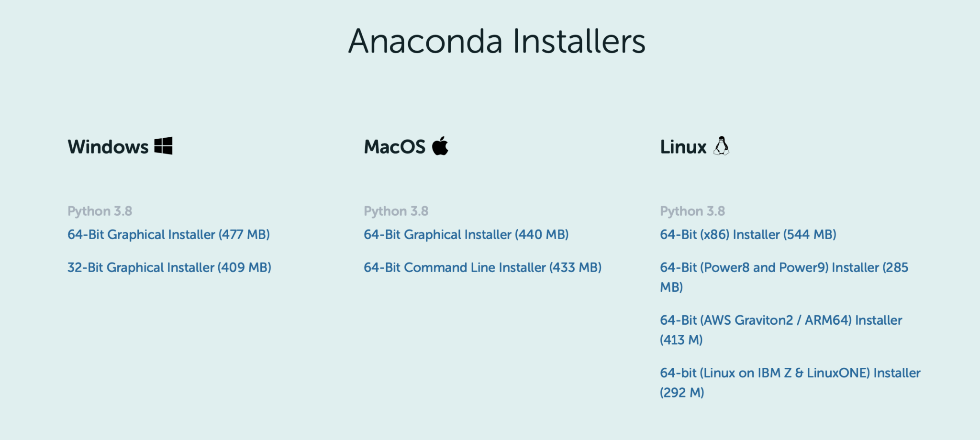Open the AWS Graviton2 / ARM64 Installer link
The height and width of the screenshot is (440, 980).
point(780,320)
